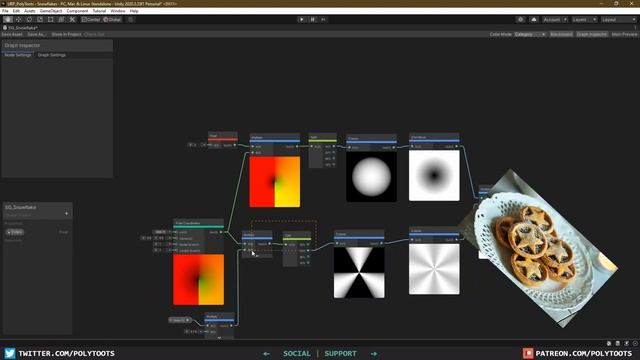
Task: Open the Color Mode Category dropdown
Action: [x=530, y=34]
